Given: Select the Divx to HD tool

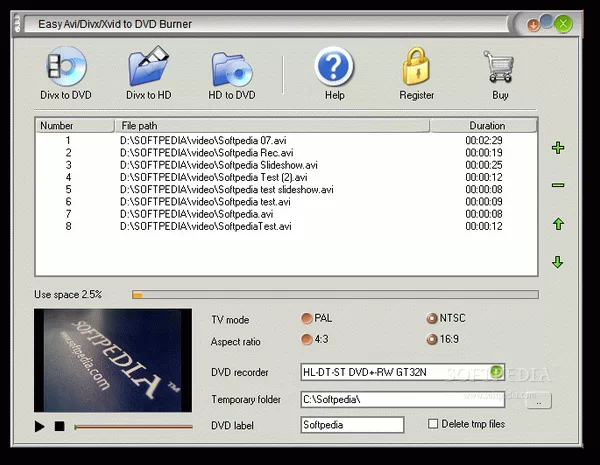Looking at the screenshot, I should (x=148, y=72).
